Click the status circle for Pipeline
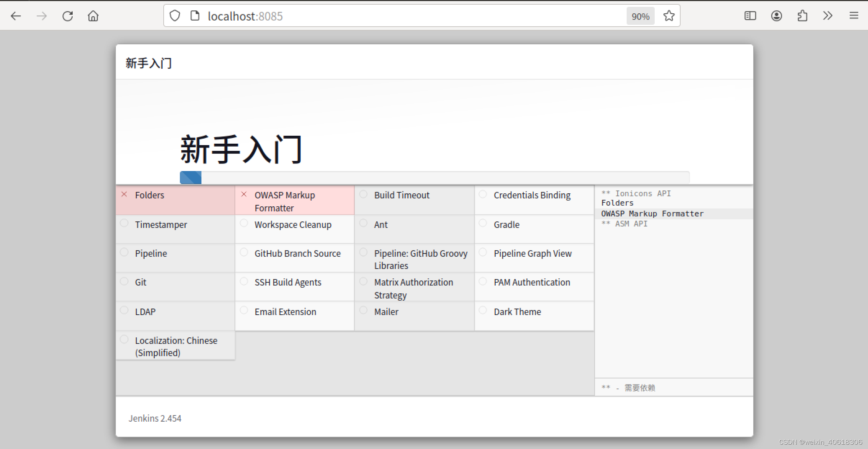 click(x=124, y=252)
